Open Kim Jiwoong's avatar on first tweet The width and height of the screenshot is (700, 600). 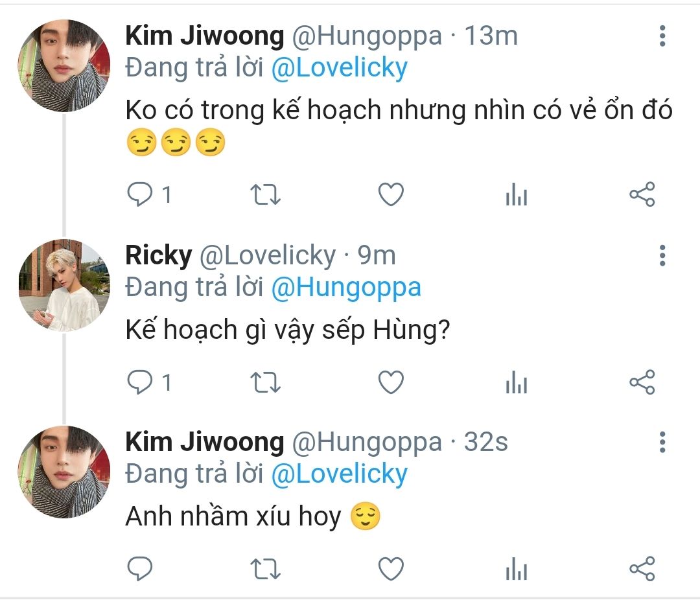point(64,65)
